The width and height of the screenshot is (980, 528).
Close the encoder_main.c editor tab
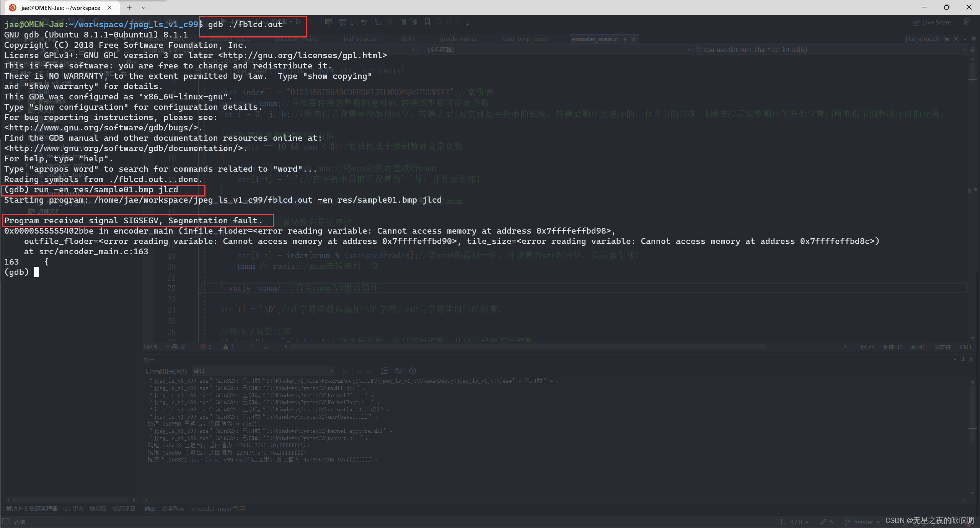pyautogui.click(x=634, y=39)
